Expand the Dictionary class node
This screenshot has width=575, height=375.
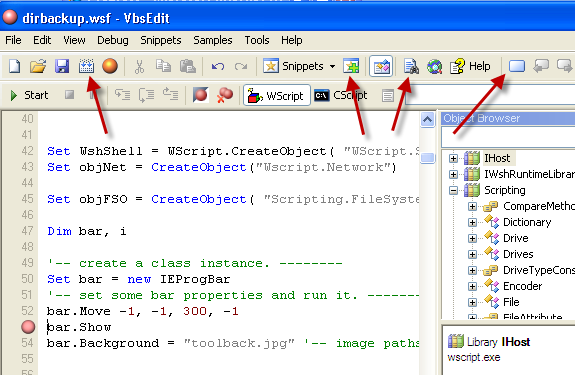pos(472,222)
